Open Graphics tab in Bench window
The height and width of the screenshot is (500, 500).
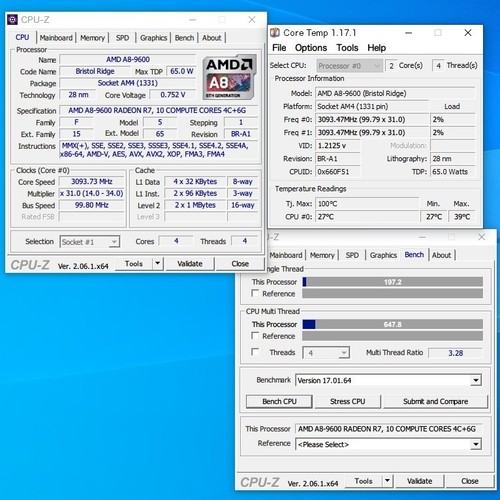[383, 255]
